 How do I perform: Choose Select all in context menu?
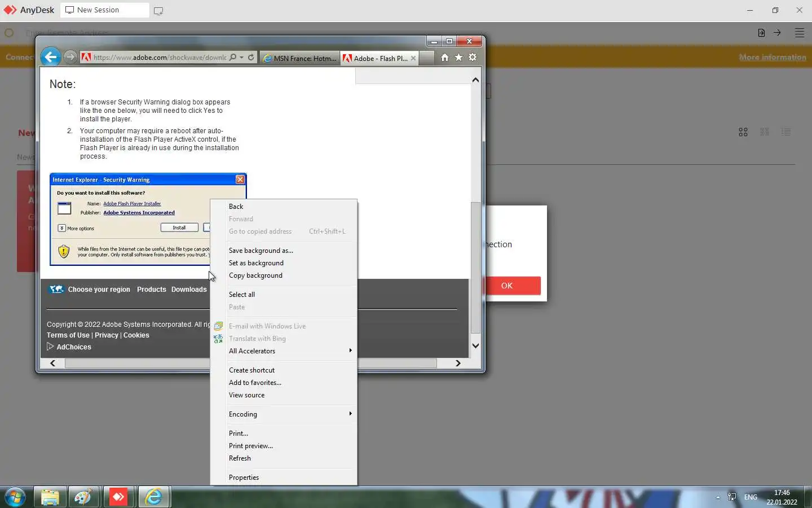click(x=284, y=295)
